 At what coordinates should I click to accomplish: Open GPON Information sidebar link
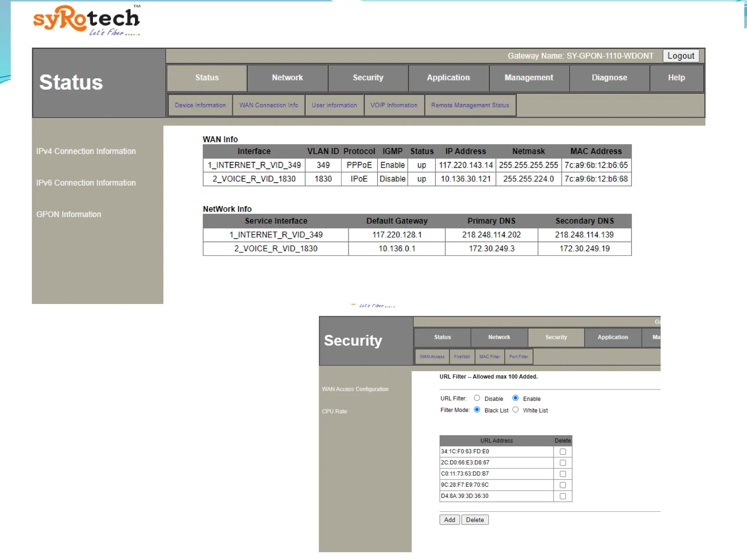[x=69, y=214]
